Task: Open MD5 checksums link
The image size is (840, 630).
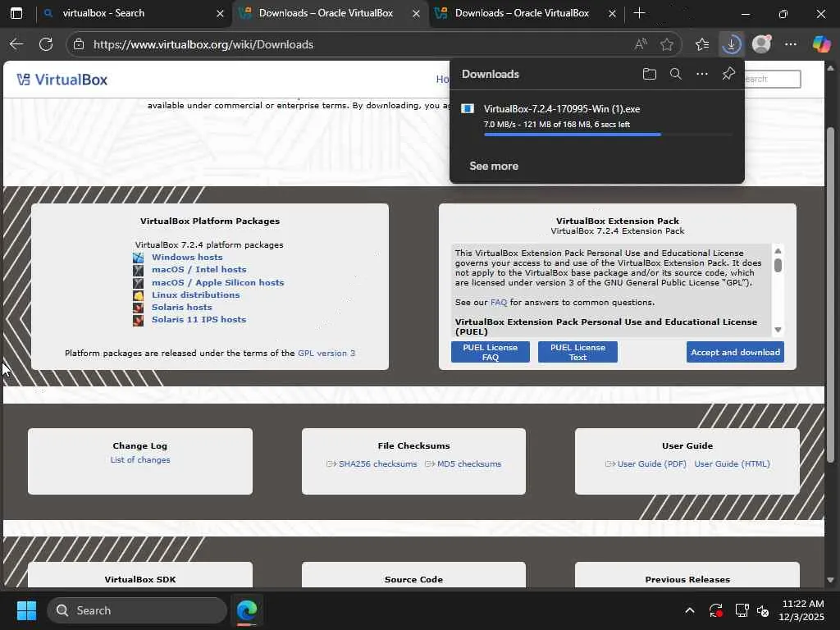Action: [468, 464]
